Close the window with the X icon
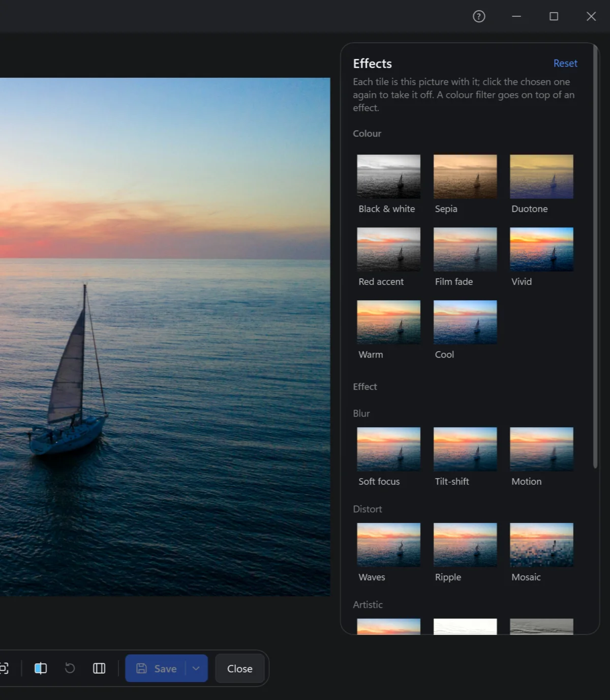 click(591, 16)
